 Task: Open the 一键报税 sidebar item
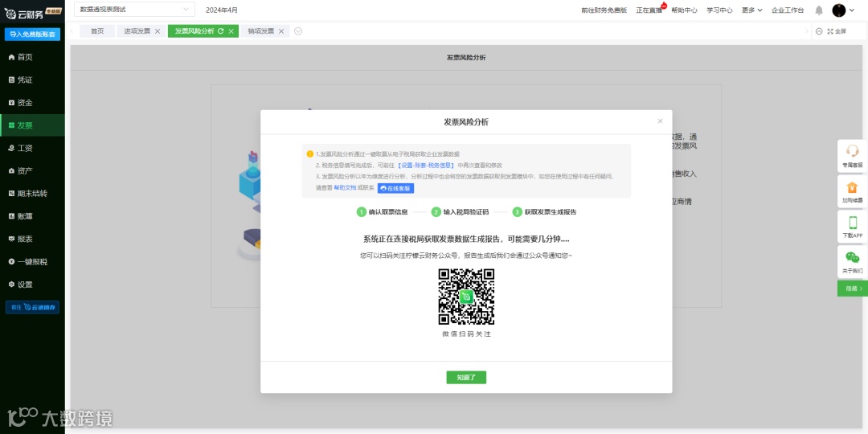[32, 261]
